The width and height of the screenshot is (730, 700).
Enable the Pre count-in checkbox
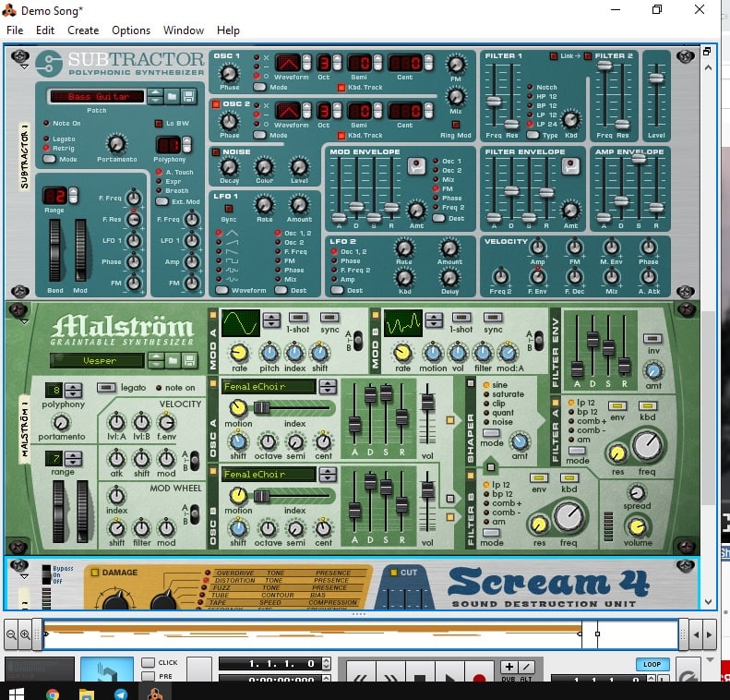tap(148, 676)
